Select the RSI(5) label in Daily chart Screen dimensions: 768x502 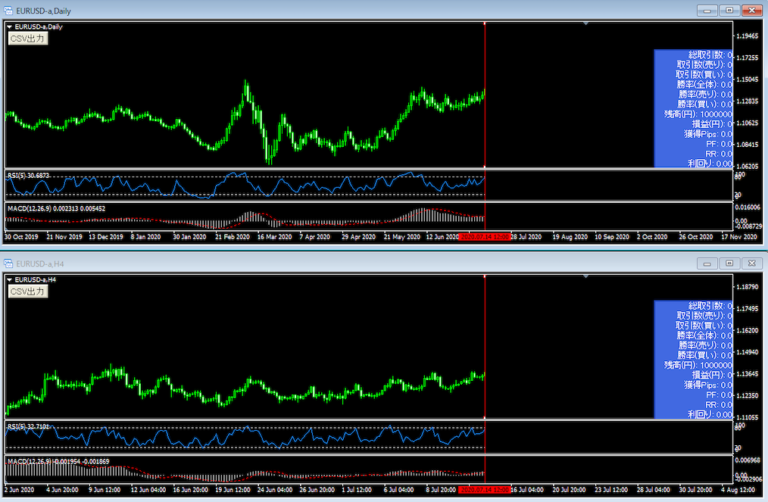point(28,175)
